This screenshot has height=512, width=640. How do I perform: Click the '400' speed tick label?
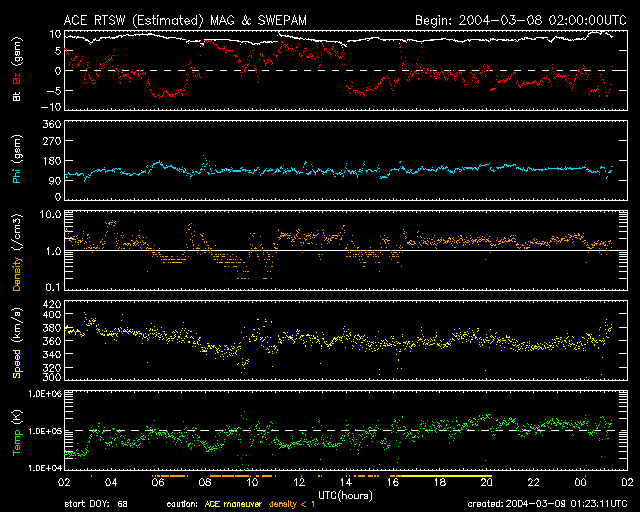(x=52, y=314)
